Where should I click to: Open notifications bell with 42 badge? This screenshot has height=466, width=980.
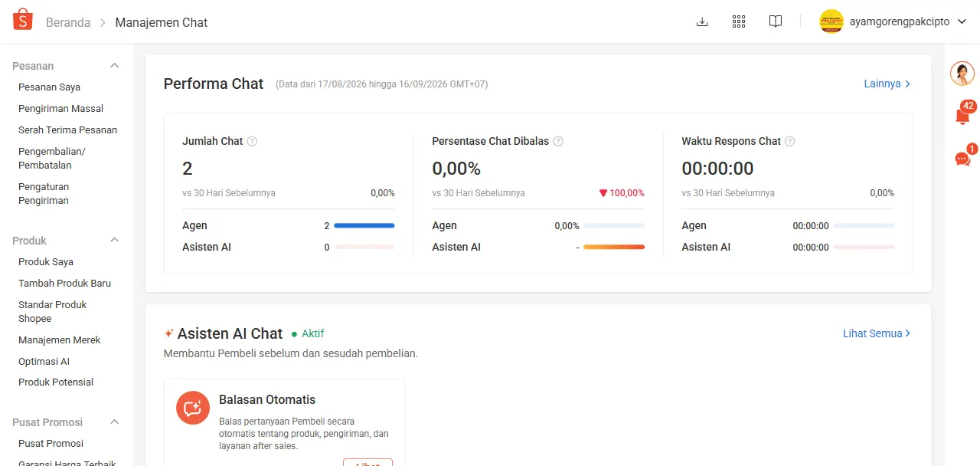[x=963, y=116]
